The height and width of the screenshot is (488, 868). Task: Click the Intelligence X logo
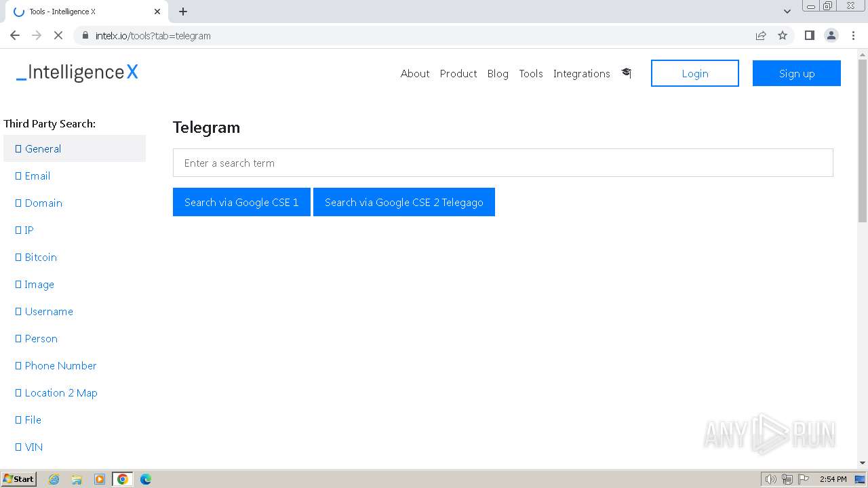[77, 73]
